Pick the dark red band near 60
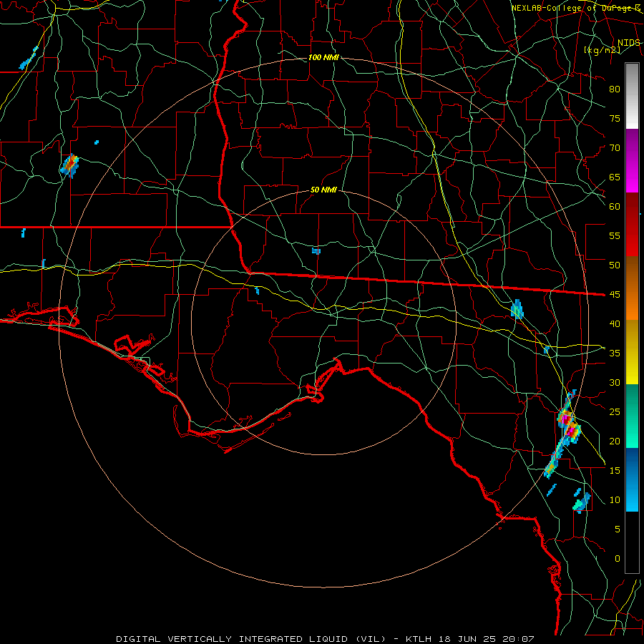 tap(632, 208)
